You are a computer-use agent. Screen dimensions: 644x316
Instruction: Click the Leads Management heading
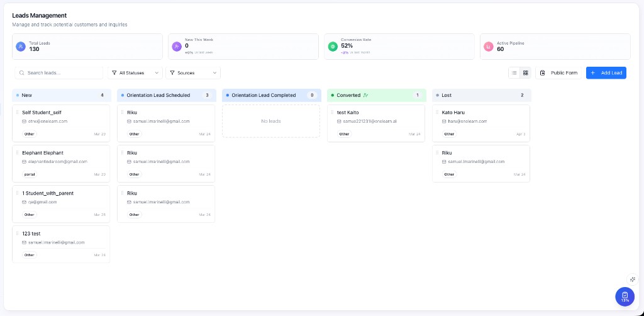click(40, 16)
